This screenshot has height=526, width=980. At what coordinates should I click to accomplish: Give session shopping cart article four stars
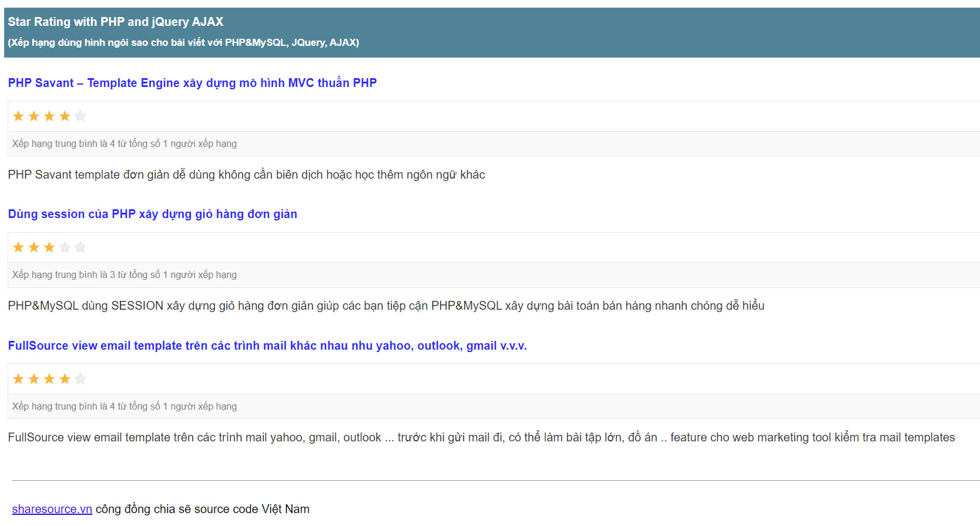65,247
